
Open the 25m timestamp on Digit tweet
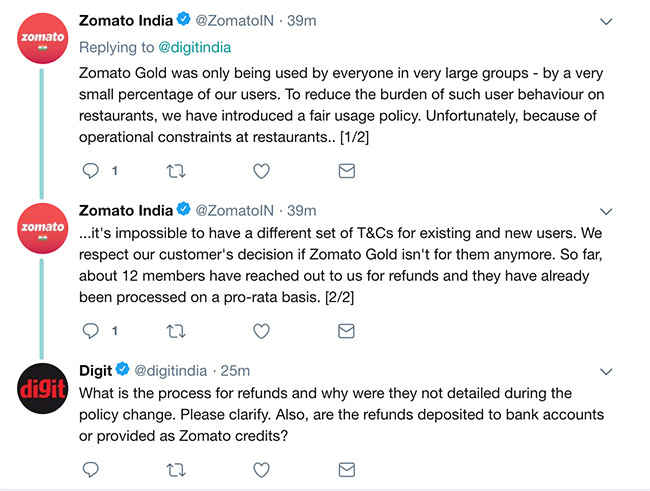coord(235,371)
